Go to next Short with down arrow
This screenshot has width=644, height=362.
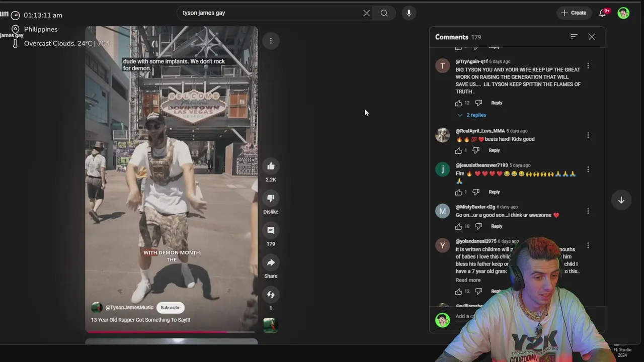pos(621,200)
